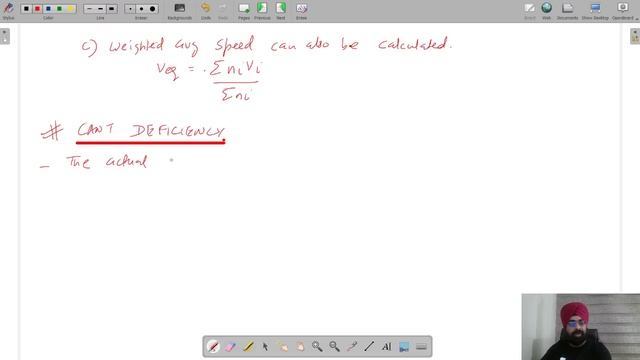Click the Erase page button
640x360 pixels.
pyautogui.click(x=301, y=11)
